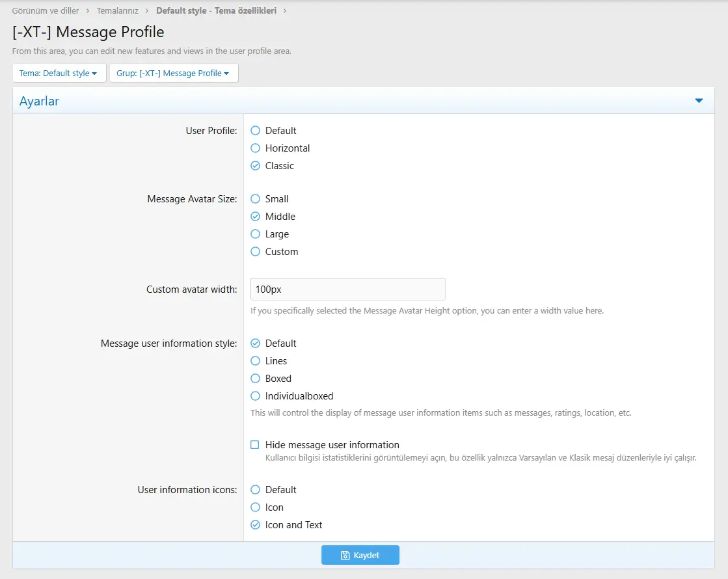The height and width of the screenshot is (579, 728).
Task: Choose Large message avatar size
Action: pos(256,234)
